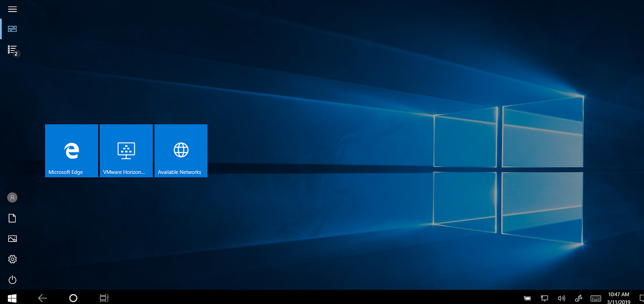Viewport: 644px width, 304px height.
Task: Open Task View
Action: coord(104,298)
